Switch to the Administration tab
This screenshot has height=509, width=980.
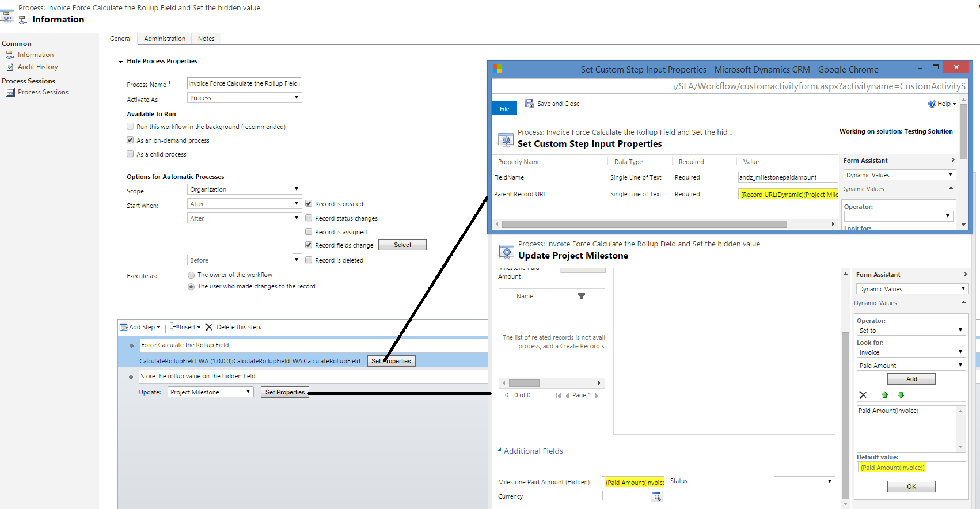point(165,39)
